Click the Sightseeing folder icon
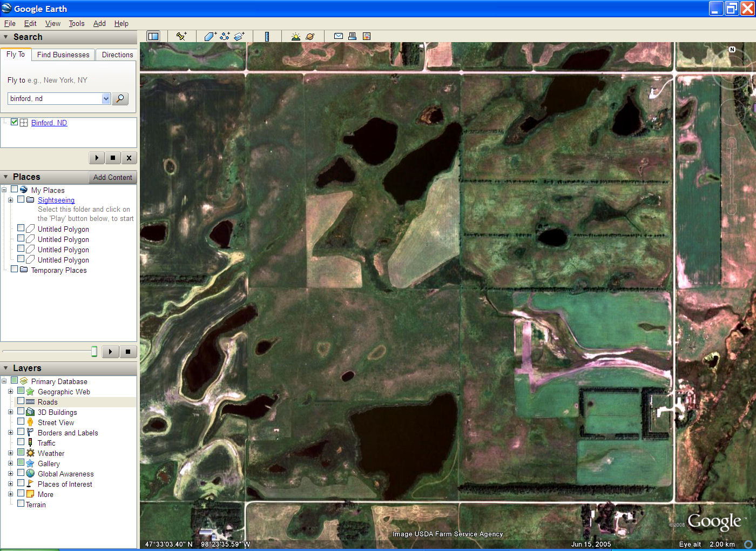 click(30, 200)
